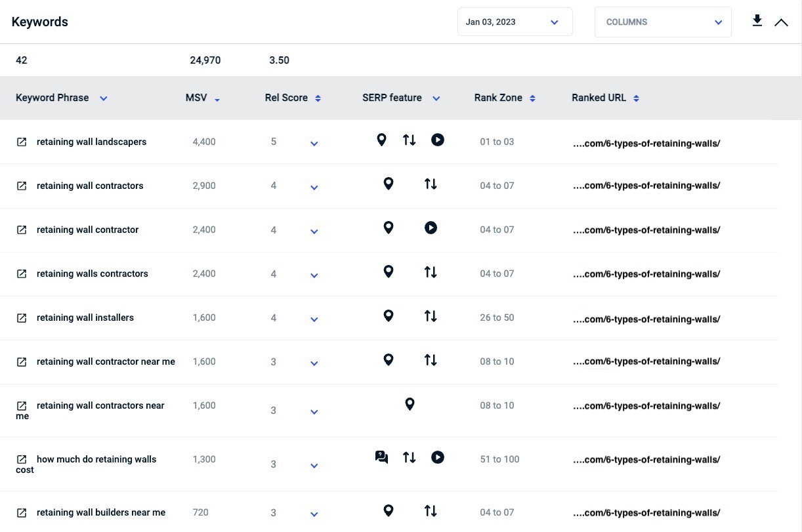Open Keyword Phrase column filter

pyautogui.click(x=103, y=98)
